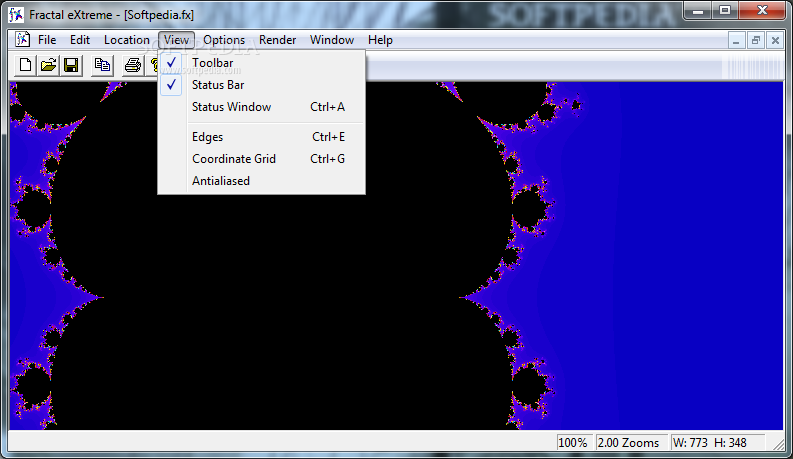793x459 pixels.
Task: Restore down the Softpedia.fx document window
Action: (756, 40)
